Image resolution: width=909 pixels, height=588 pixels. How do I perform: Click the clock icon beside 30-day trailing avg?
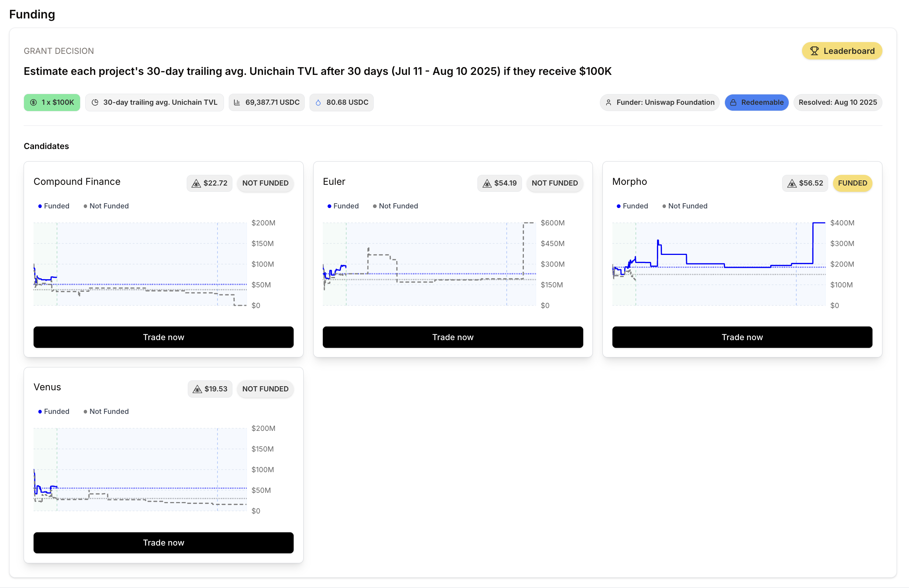[x=95, y=102]
